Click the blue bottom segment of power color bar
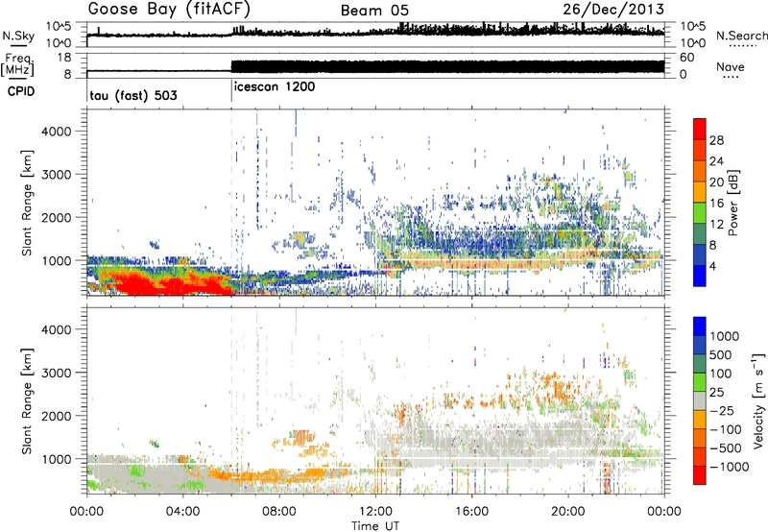 [700, 276]
